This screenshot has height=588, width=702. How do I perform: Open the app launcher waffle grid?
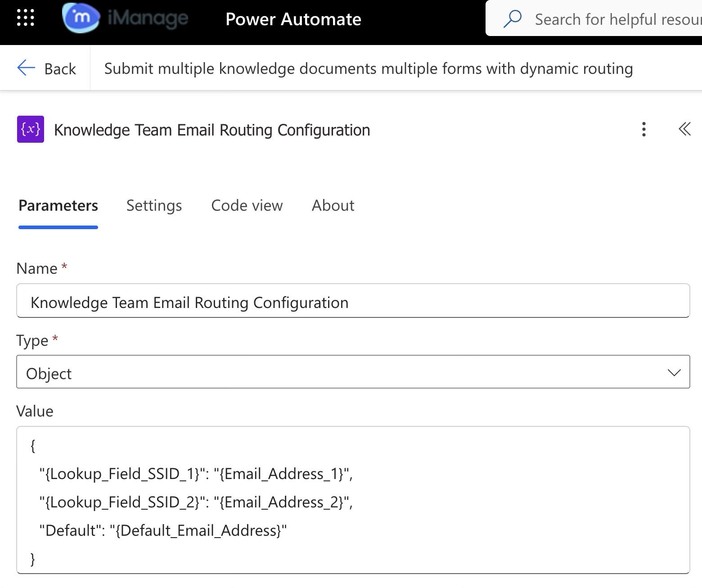coord(25,18)
